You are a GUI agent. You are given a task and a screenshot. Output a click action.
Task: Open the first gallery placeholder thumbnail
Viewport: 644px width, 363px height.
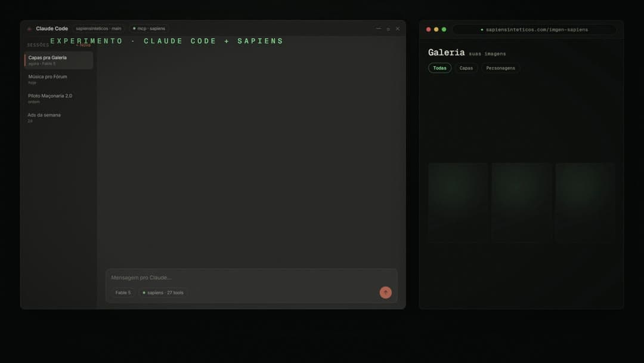[457, 202]
